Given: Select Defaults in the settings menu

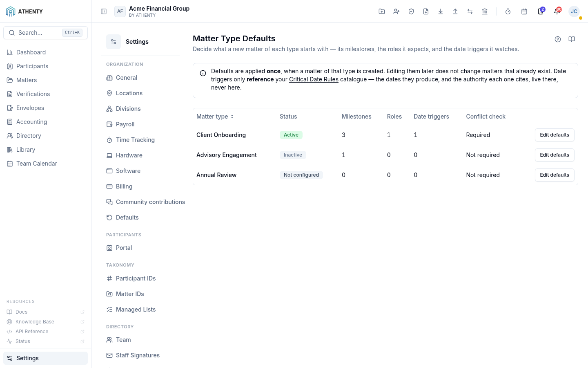Looking at the screenshot, I should pyautogui.click(x=122, y=218).
